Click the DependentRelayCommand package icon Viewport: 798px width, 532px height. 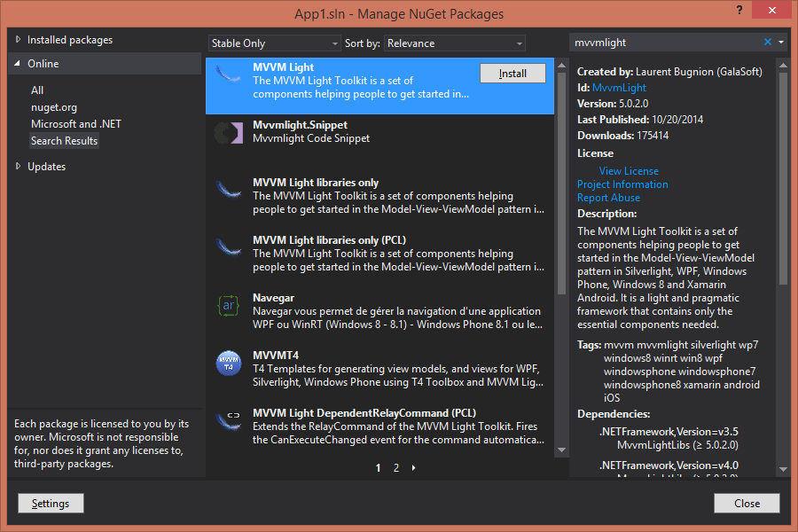229,420
